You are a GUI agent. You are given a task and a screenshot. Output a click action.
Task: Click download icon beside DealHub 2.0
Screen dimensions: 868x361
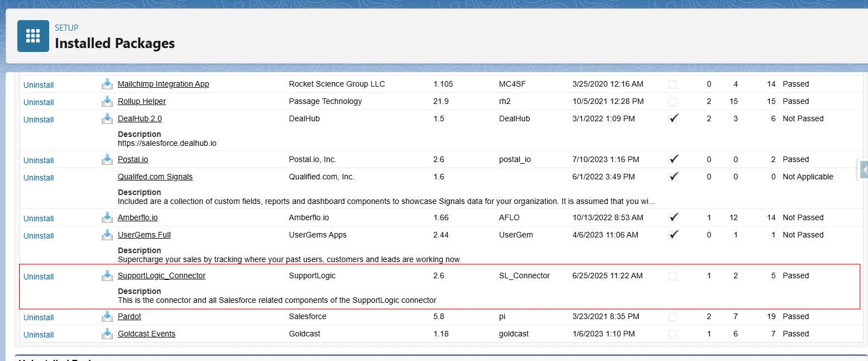pyautogui.click(x=107, y=118)
